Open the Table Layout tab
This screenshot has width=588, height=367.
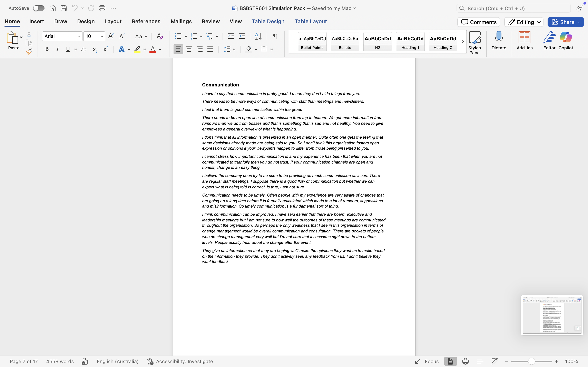311,21
